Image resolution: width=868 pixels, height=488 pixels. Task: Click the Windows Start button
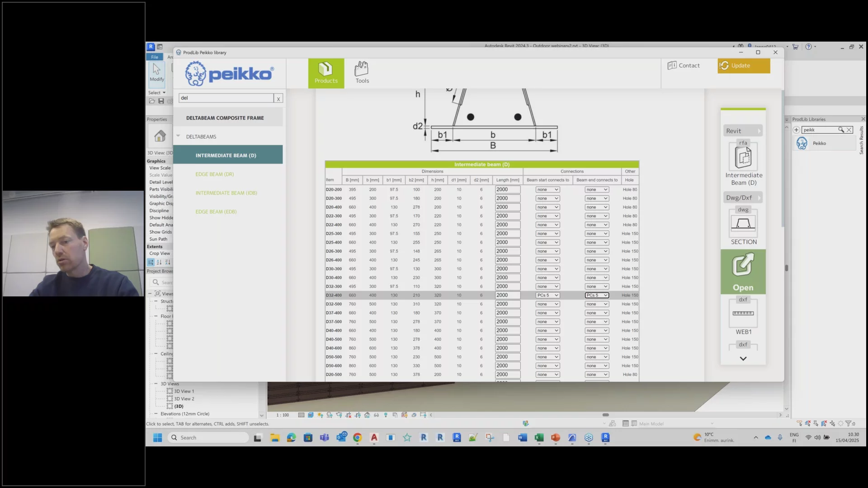click(157, 437)
